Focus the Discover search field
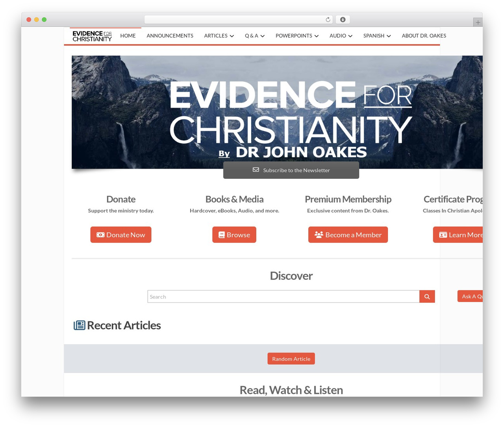This screenshot has height=427, width=504. tap(283, 297)
